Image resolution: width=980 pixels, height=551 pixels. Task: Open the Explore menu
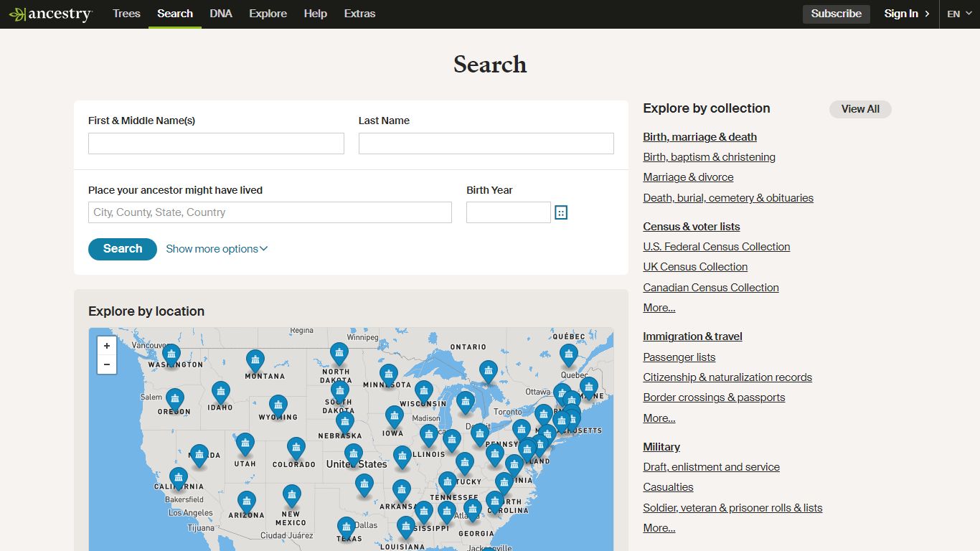(x=268, y=14)
